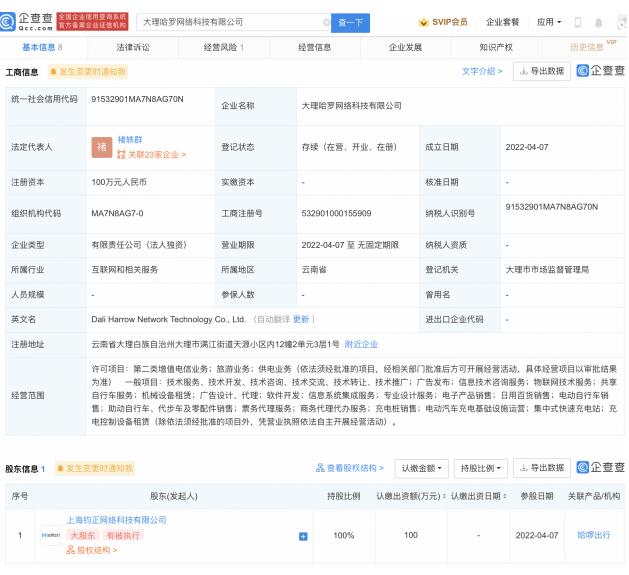Switch to 法律诉讼 tab
The image size is (629, 575).
click(x=133, y=47)
